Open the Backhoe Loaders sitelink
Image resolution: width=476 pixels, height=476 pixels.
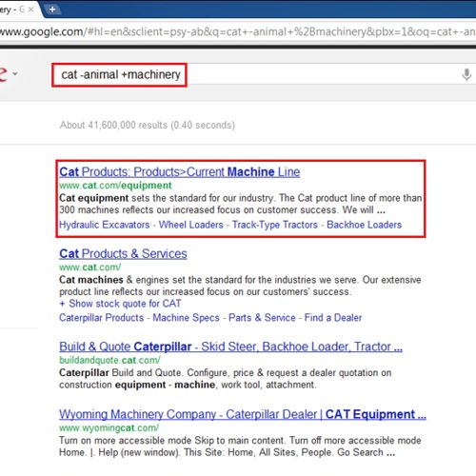[x=364, y=225]
